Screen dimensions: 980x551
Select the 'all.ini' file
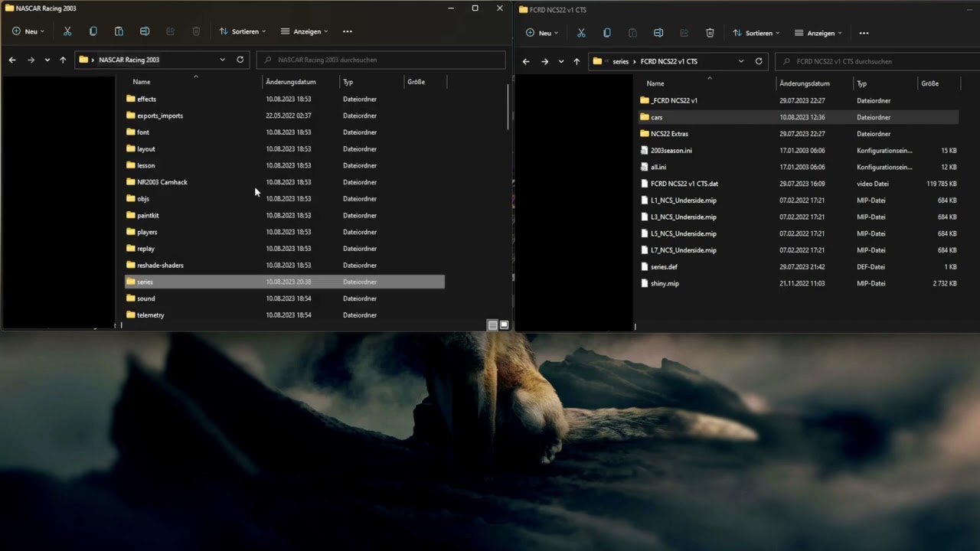pyautogui.click(x=799, y=167)
